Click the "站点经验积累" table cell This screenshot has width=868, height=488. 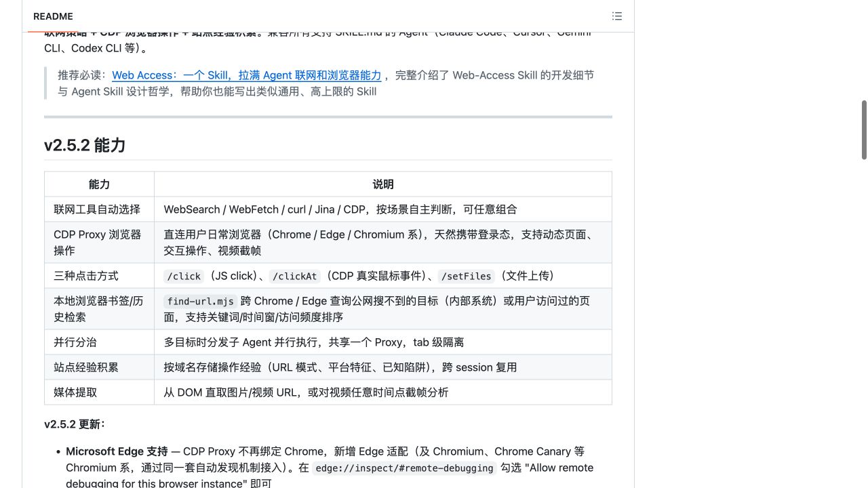[x=99, y=367]
